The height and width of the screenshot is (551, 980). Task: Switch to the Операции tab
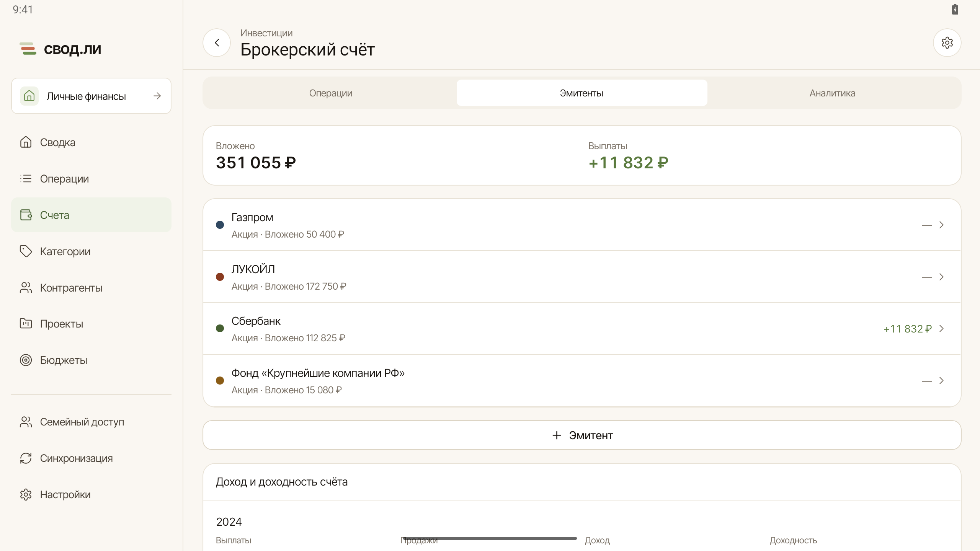coord(331,93)
